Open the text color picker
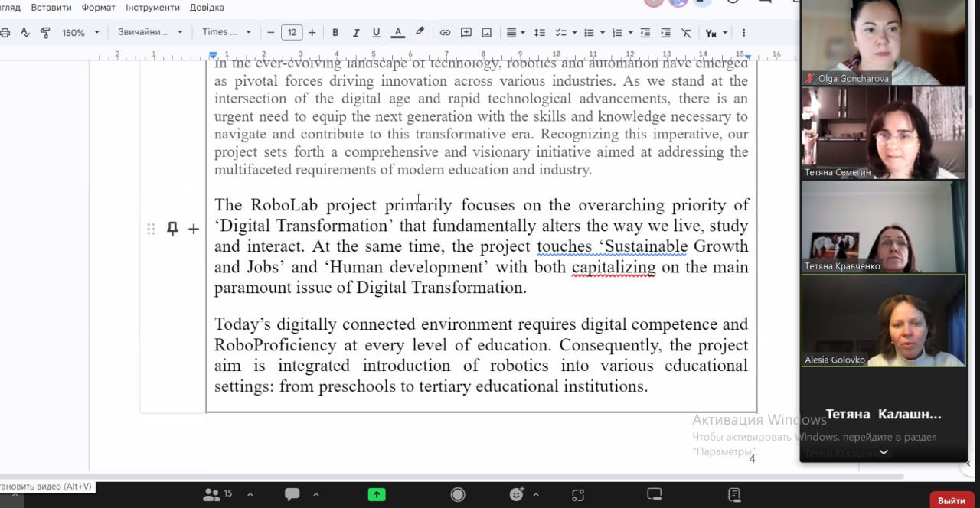This screenshot has height=508, width=980. 397,32
